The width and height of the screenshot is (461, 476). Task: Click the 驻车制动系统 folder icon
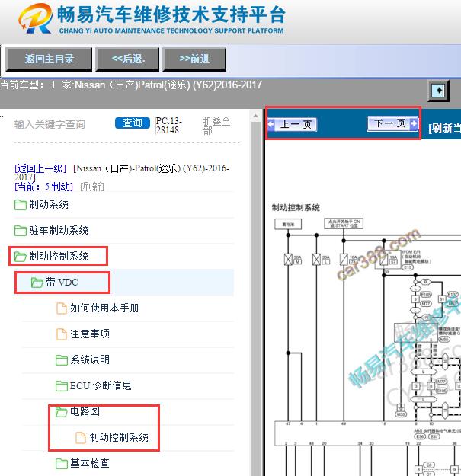coord(21,231)
